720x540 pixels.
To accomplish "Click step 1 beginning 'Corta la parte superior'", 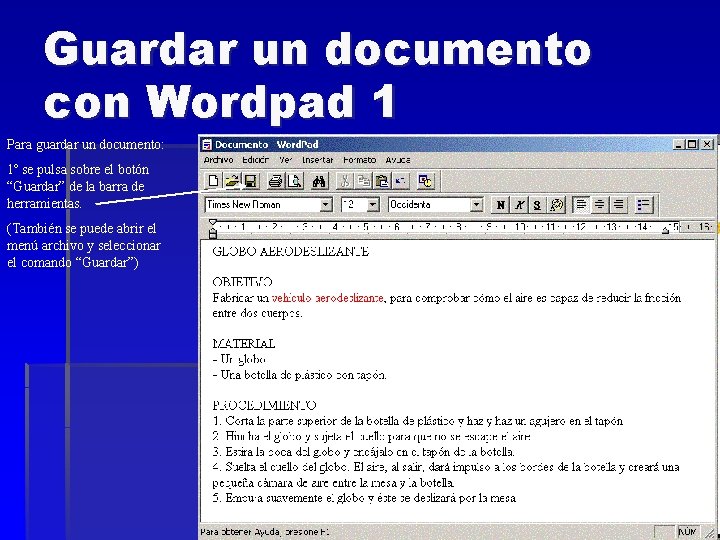I will tap(418, 421).
